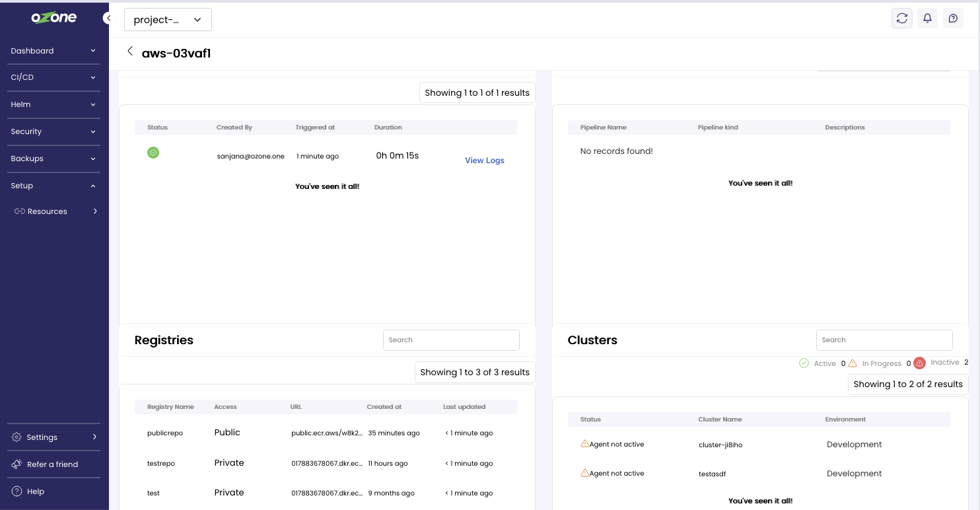
Task: Click Refer a friend
Action: click(52, 464)
